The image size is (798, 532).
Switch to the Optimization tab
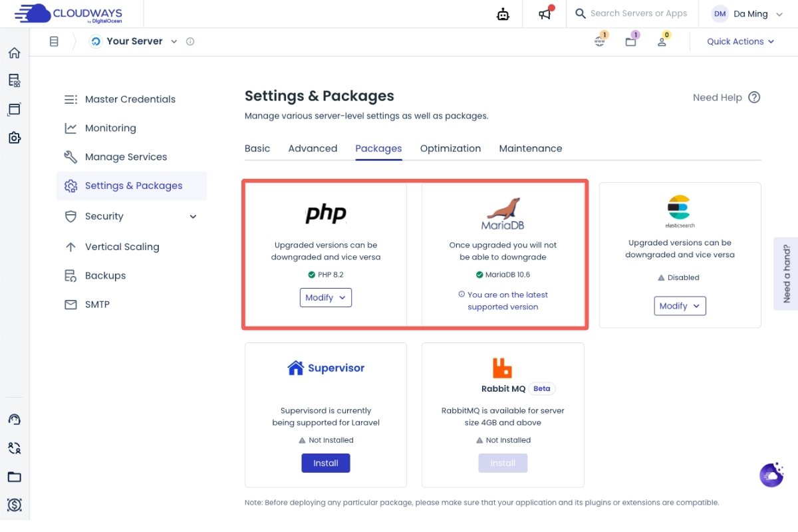coord(450,148)
